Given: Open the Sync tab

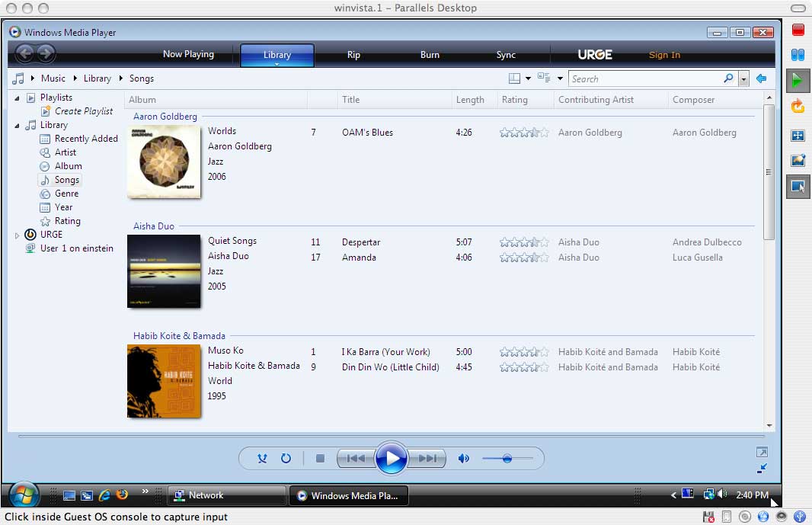Looking at the screenshot, I should [x=506, y=55].
